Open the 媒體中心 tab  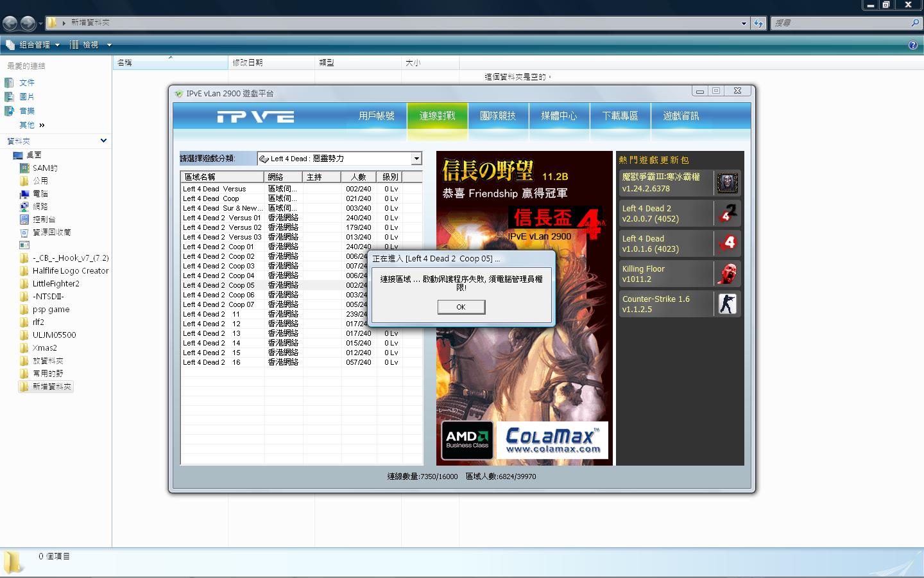(x=559, y=116)
